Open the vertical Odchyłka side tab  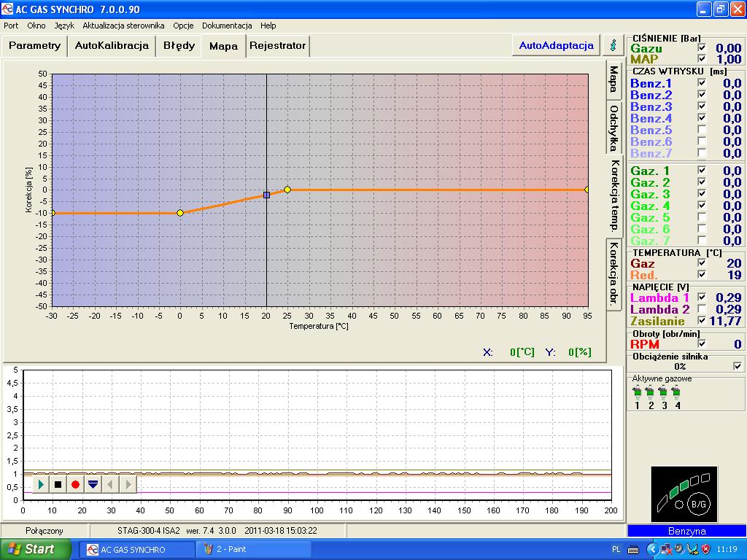(x=614, y=127)
